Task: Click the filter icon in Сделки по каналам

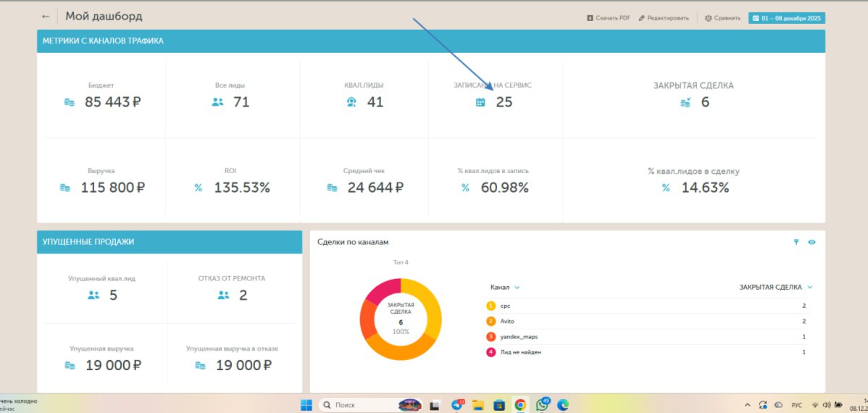Action: (796, 242)
